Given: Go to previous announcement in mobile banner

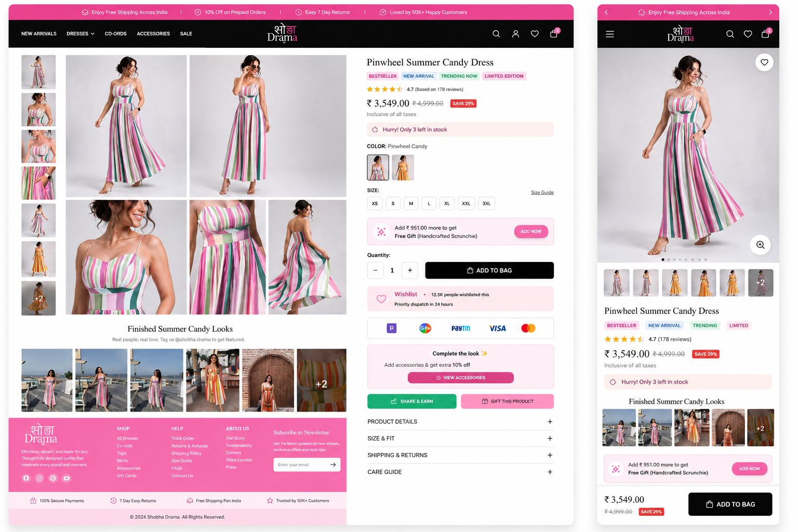Looking at the screenshot, I should (606, 12).
